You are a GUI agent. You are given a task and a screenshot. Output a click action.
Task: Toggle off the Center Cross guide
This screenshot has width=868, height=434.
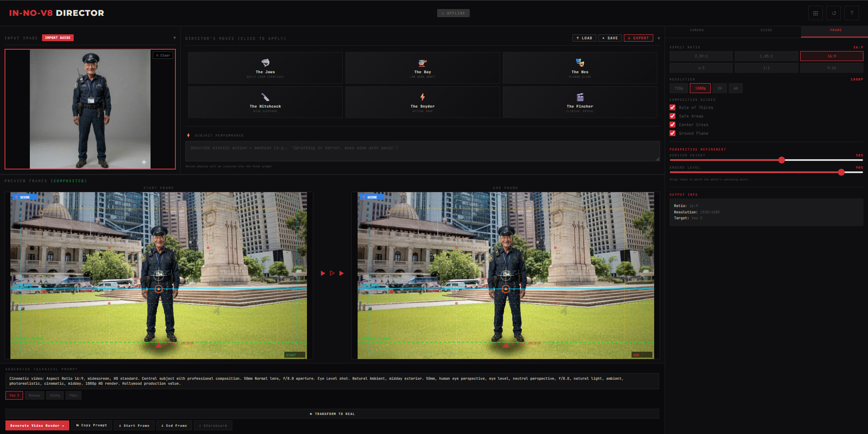tap(672, 125)
